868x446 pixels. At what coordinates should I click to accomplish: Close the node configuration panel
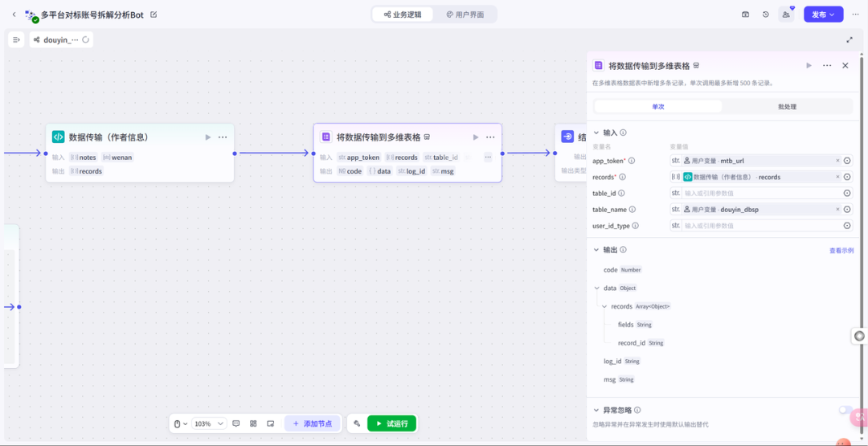(845, 65)
